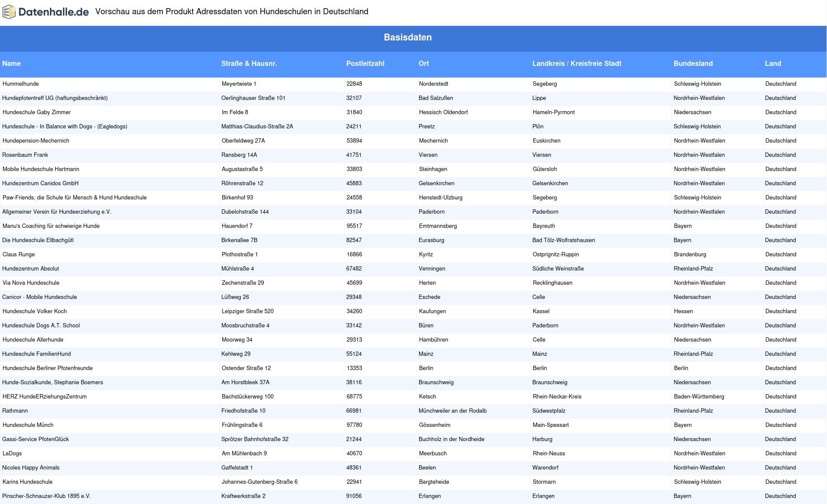Click the Bundesland column header
Screen dimensions: 827x504
coord(693,63)
